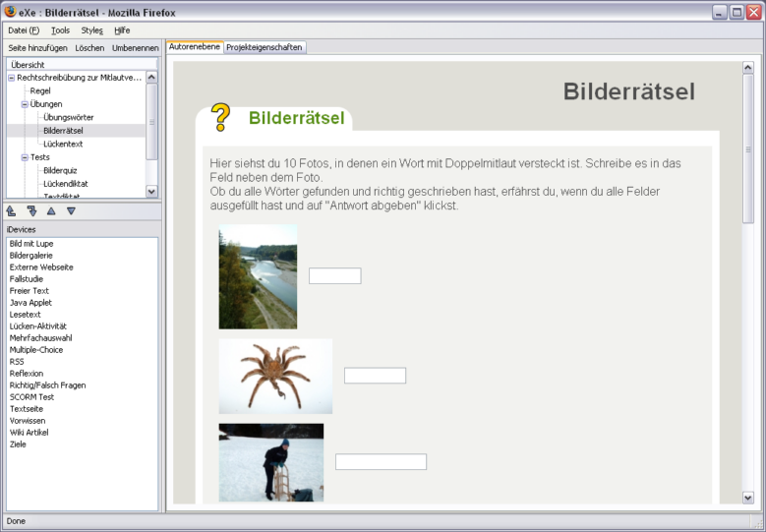Click answer field beside river photo

click(x=335, y=276)
